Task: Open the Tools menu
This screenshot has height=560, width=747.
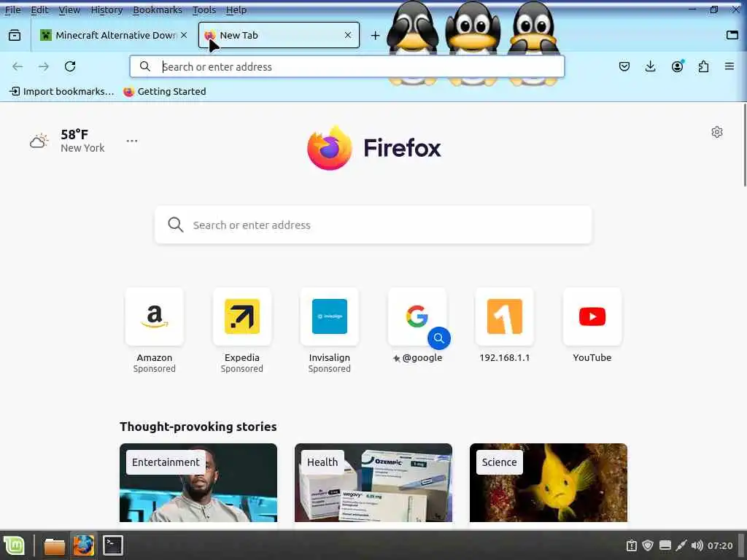Action: click(x=204, y=9)
